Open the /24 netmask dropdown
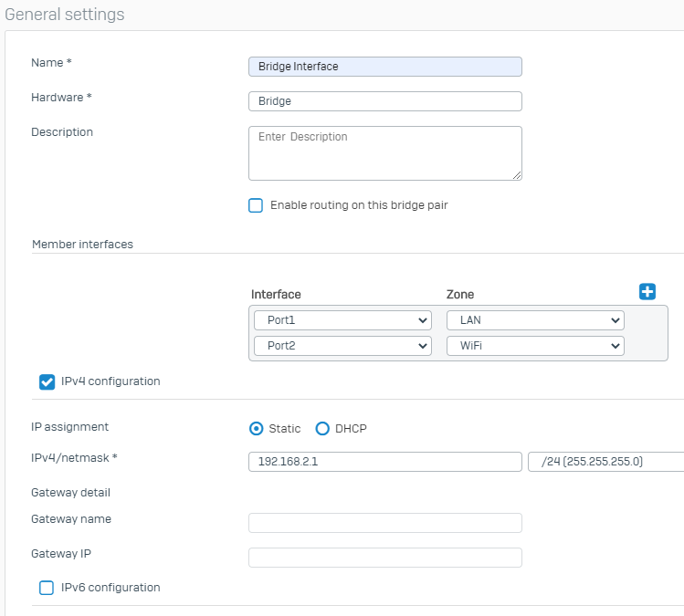The image size is (684, 616). click(x=605, y=462)
